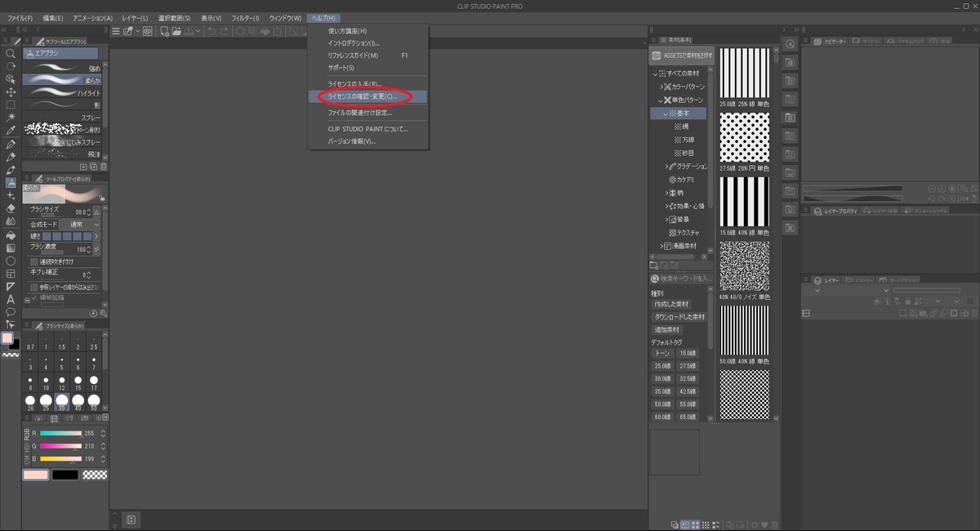
Task: Select the Gradient tool
Action: pyautogui.click(x=11, y=248)
